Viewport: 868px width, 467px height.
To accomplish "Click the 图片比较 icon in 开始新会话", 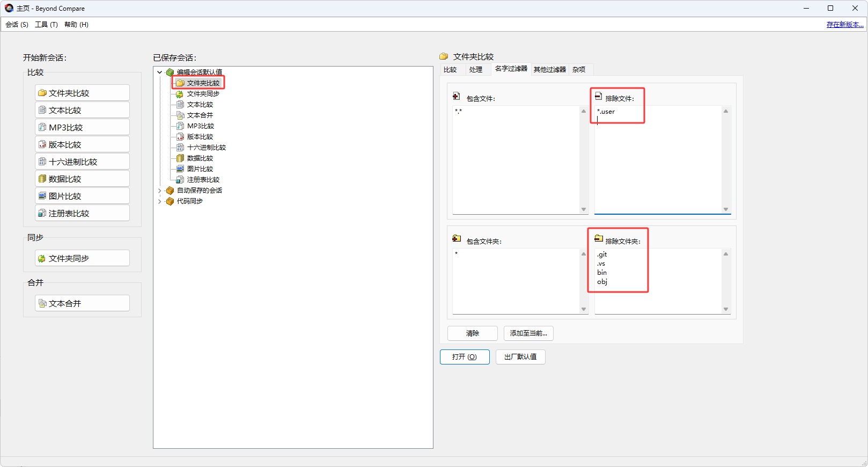I will (42, 196).
